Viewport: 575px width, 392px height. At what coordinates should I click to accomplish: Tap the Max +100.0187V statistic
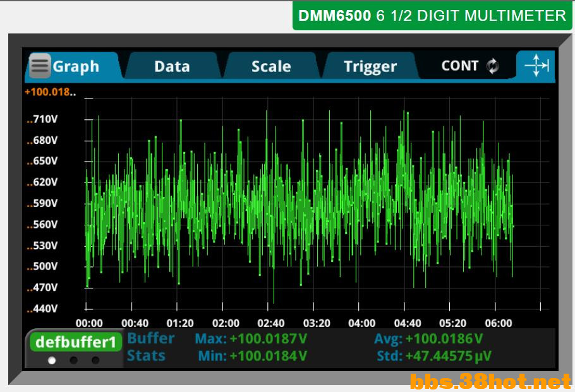(x=251, y=339)
